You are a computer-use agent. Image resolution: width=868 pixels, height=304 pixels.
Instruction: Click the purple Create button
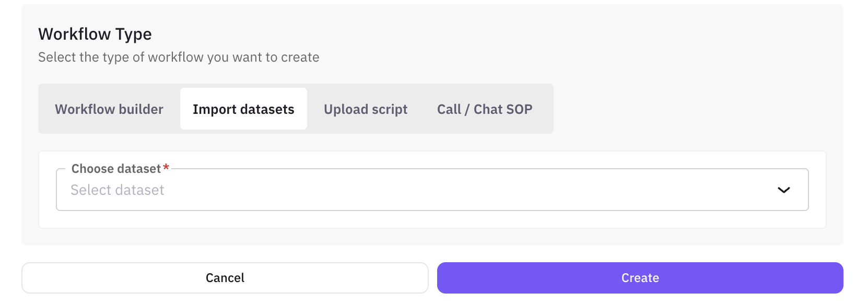[x=640, y=278]
